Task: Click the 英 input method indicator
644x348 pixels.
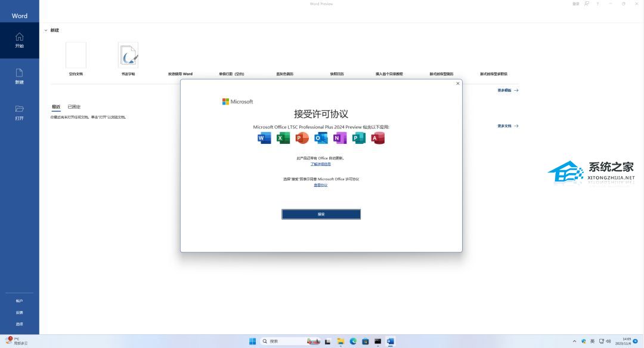Action: click(x=592, y=341)
